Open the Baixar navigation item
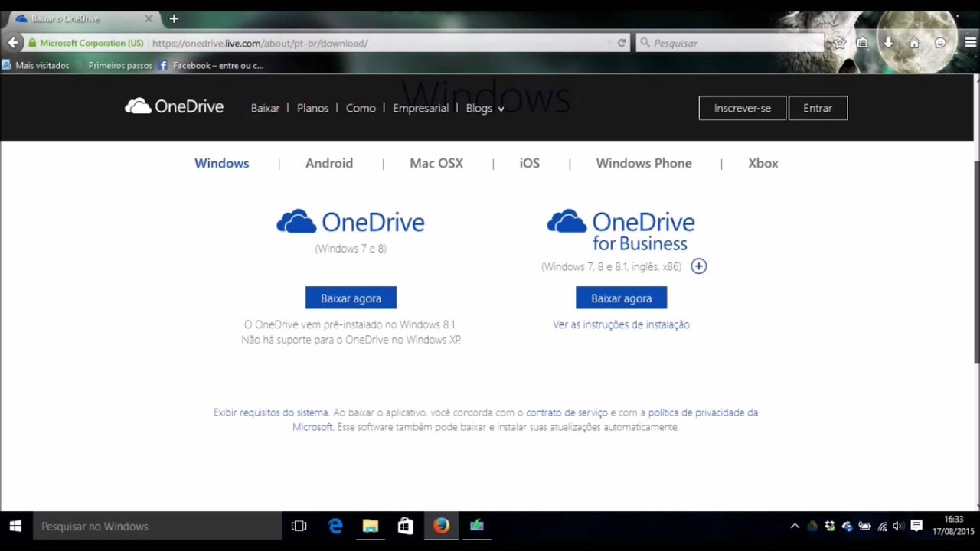The image size is (980, 551). pos(265,108)
